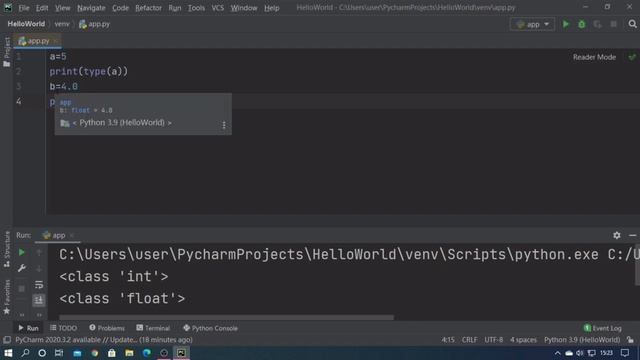Click Python 3.9 interpreter in status bar

pyautogui.click(x=582, y=340)
